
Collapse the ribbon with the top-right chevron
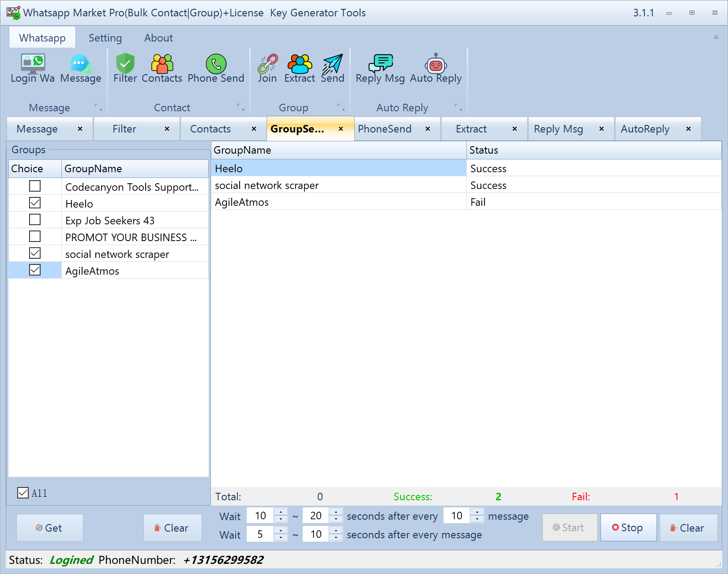click(x=716, y=37)
